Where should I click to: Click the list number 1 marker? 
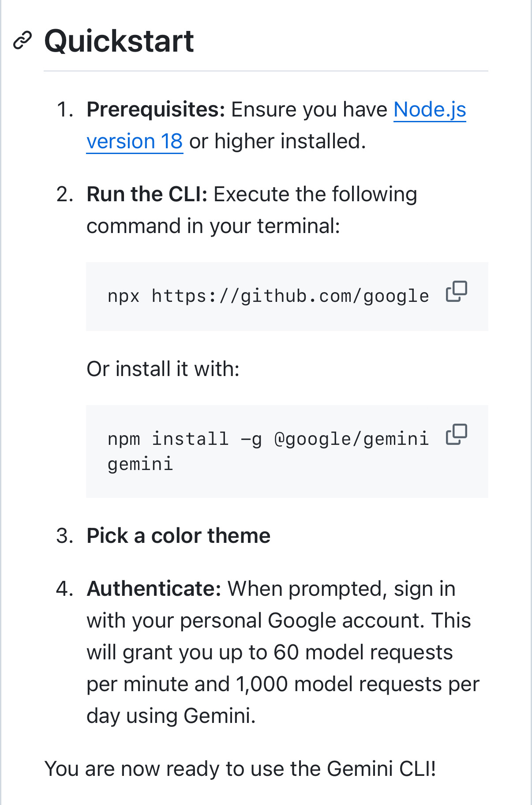(65, 109)
